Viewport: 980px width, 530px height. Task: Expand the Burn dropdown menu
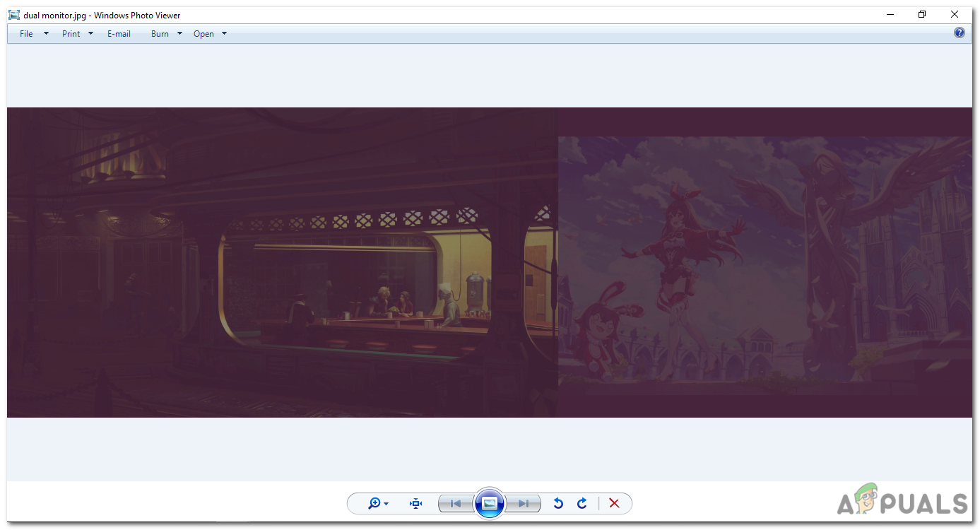click(179, 33)
